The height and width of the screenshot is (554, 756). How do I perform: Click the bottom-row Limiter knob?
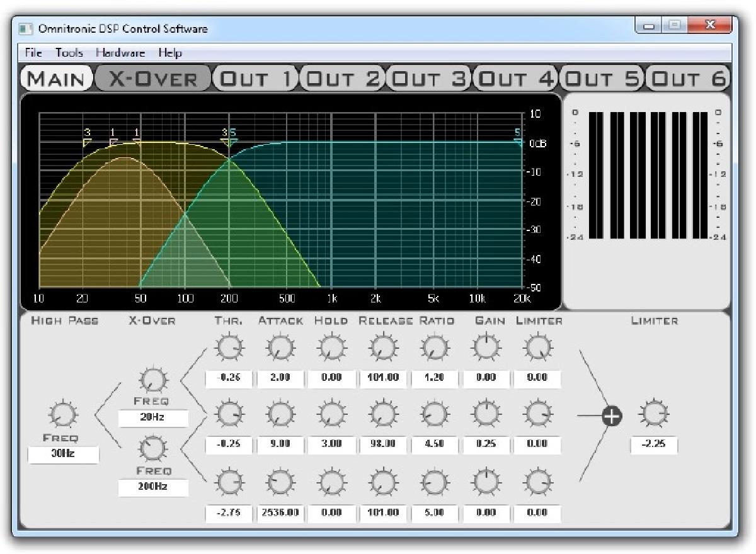pos(537,482)
